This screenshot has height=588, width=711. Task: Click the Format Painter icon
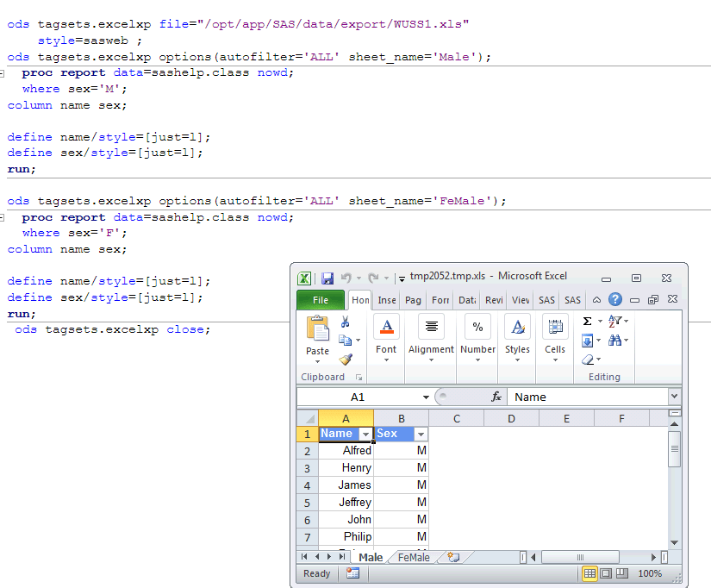click(346, 358)
